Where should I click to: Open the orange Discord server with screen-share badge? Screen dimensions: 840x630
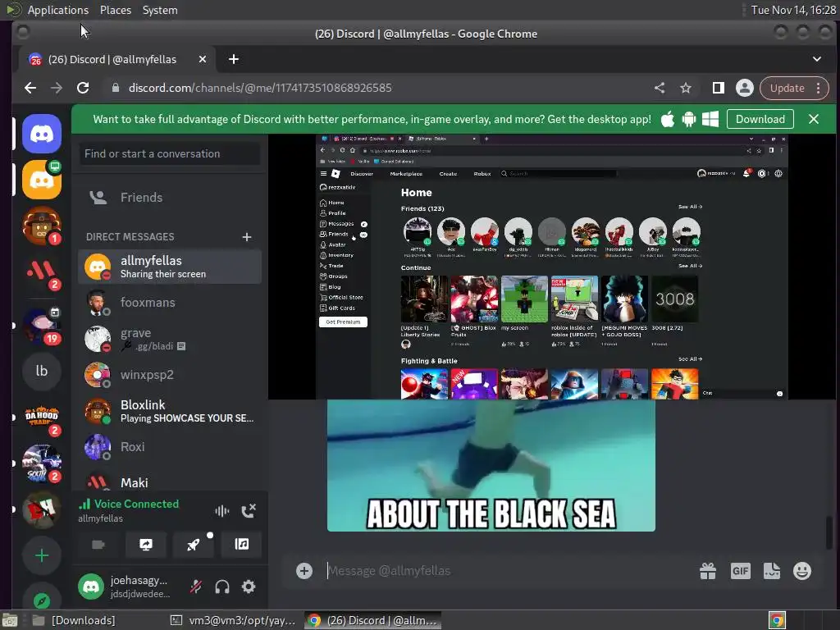[42, 180]
